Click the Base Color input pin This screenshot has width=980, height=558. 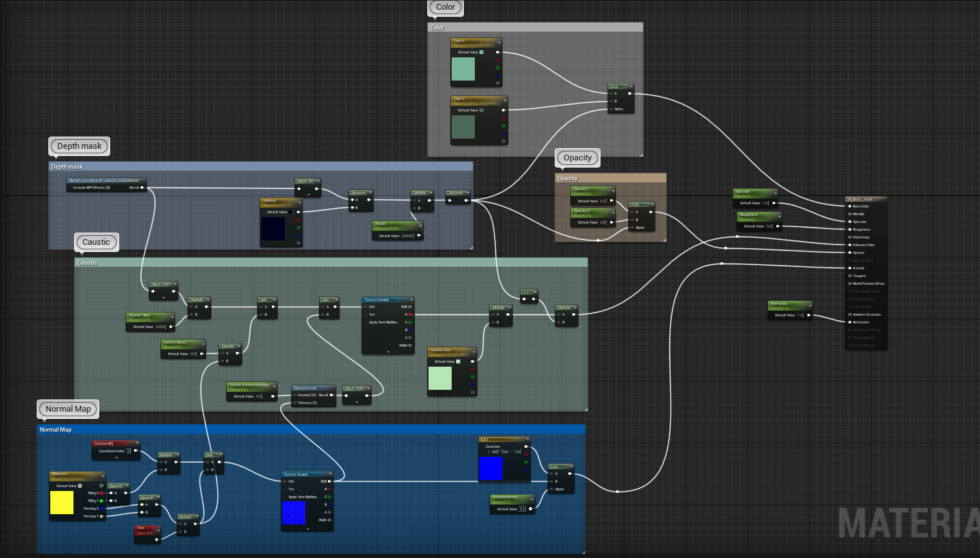(x=850, y=206)
